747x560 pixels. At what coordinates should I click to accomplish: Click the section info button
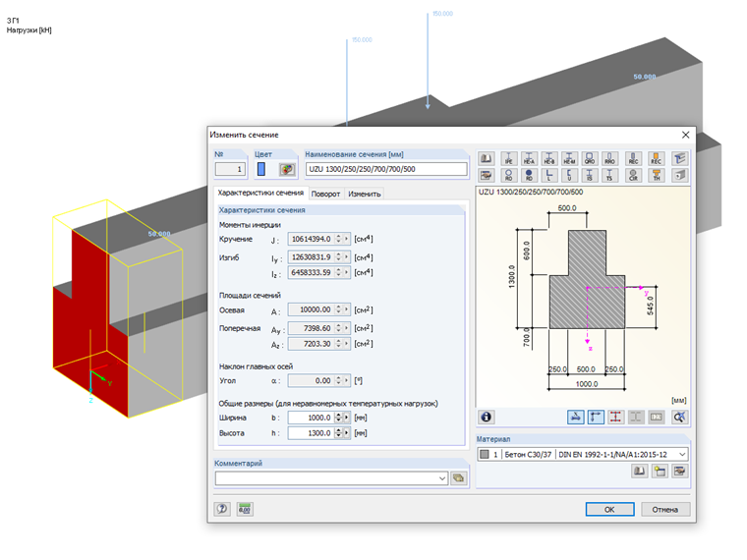tap(486, 418)
